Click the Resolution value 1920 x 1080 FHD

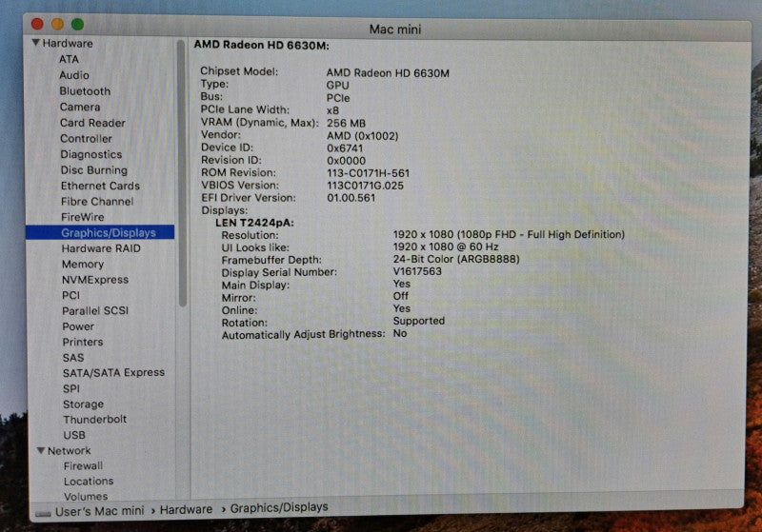(509, 234)
